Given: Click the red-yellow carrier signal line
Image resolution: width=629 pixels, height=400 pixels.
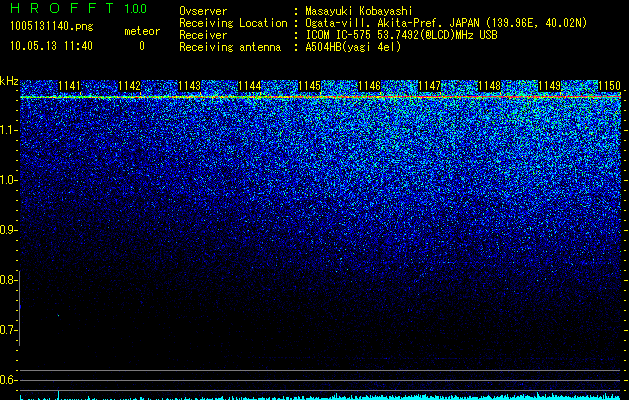Looking at the screenshot, I should pos(321,97).
